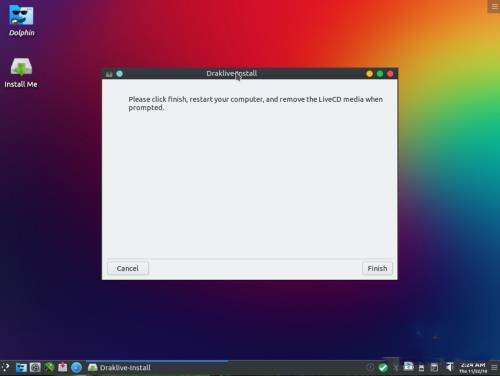The image size is (500, 376).
Task: Open the desktop toolbox menu in the top-right corner
Action: (494, 6)
